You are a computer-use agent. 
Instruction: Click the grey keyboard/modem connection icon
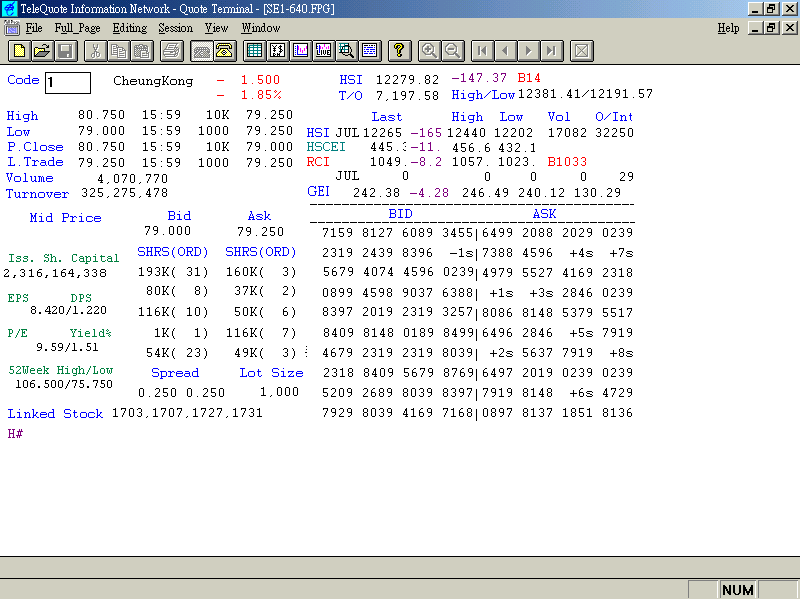(202, 51)
